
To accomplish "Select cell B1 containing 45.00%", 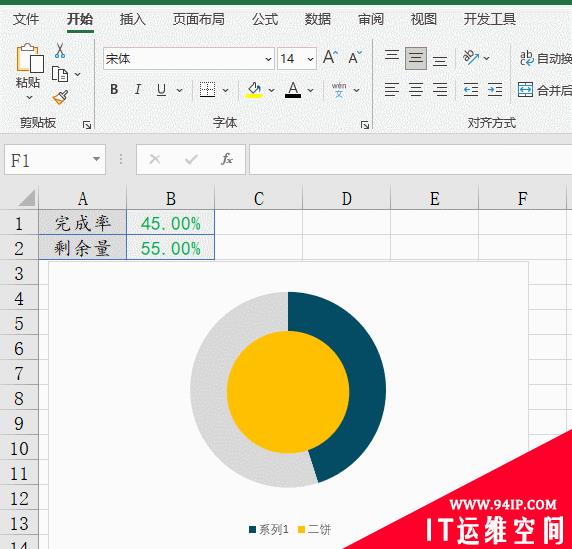I will (170, 223).
